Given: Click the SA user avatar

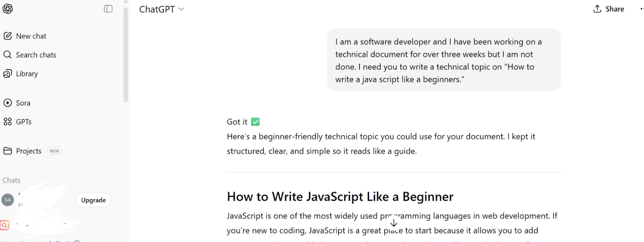Looking at the screenshot, I should point(8,200).
